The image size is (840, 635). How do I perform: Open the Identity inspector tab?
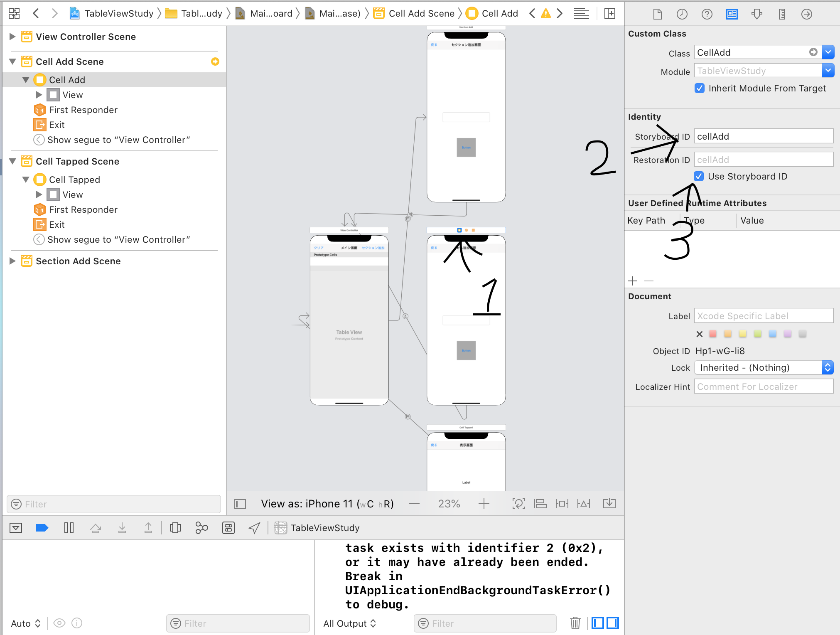(x=732, y=14)
